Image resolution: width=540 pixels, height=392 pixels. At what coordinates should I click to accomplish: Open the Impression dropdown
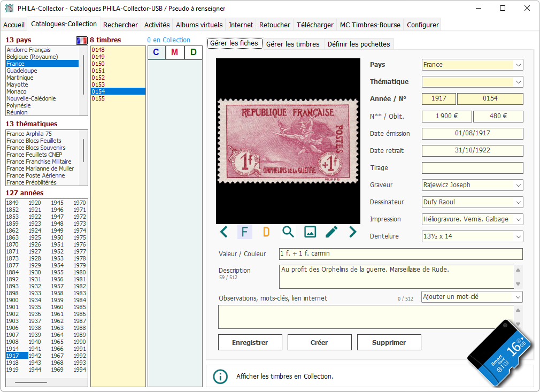point(518,219)
